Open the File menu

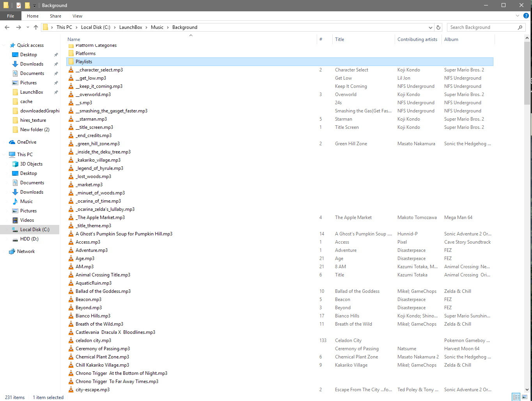click(x=11, y=16)
